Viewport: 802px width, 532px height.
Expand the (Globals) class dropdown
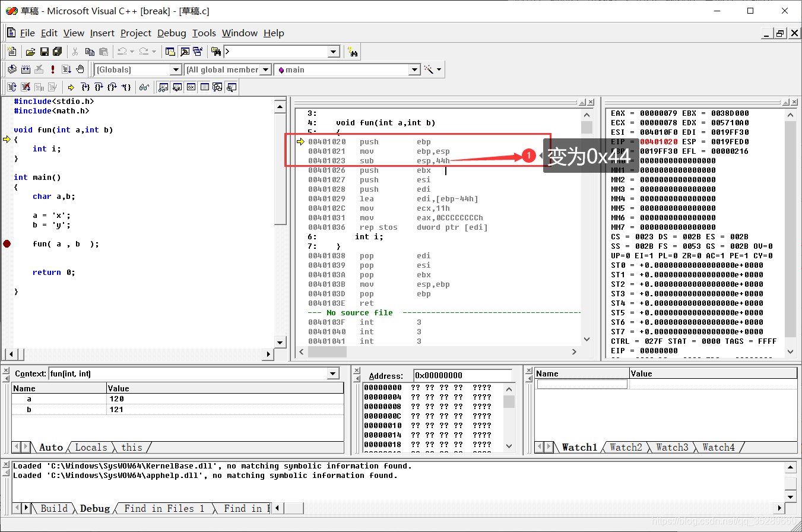pos(176,69)
